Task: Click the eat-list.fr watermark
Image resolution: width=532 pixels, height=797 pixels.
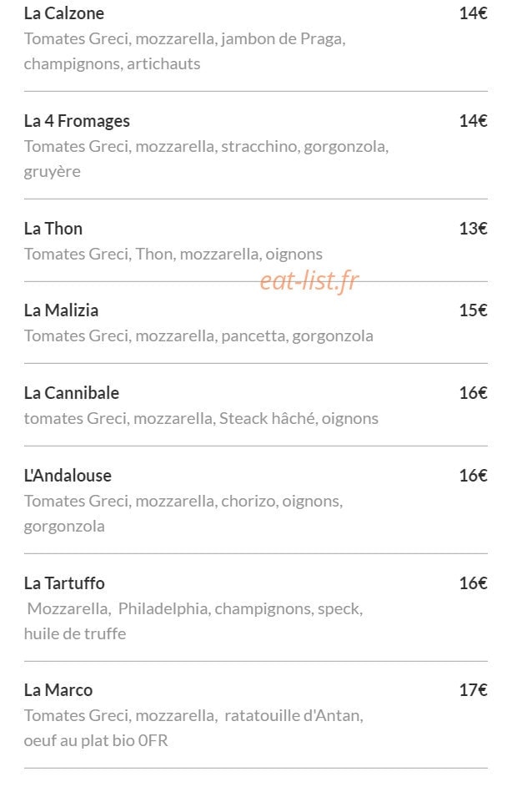Action: coord(309,281)
